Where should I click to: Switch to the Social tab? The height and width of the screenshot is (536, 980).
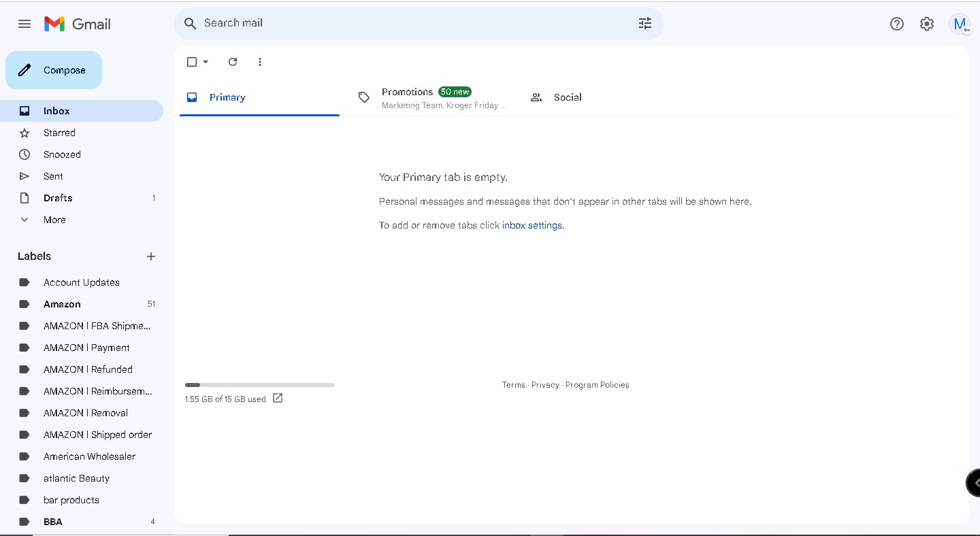click(604, 97)
